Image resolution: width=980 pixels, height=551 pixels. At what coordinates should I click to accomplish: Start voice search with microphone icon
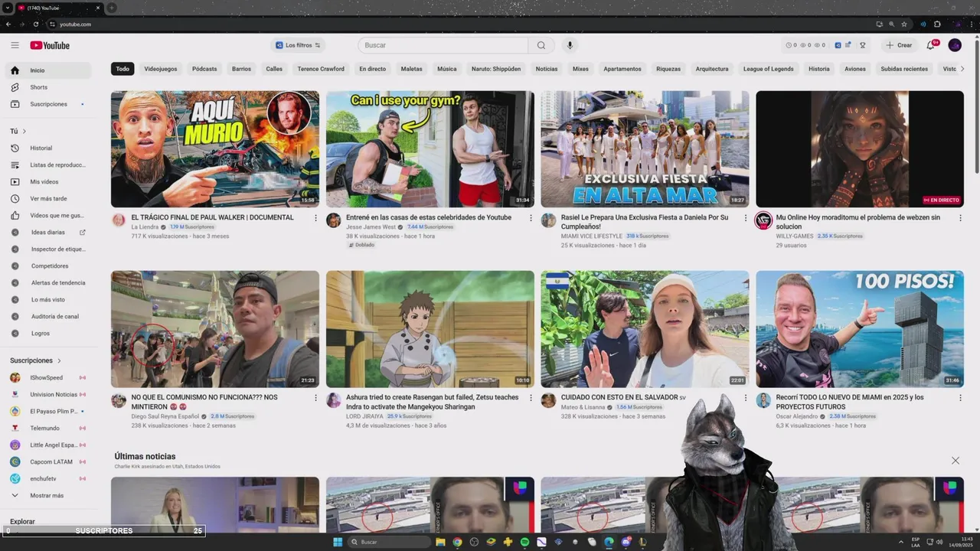[x=570, y=45]
